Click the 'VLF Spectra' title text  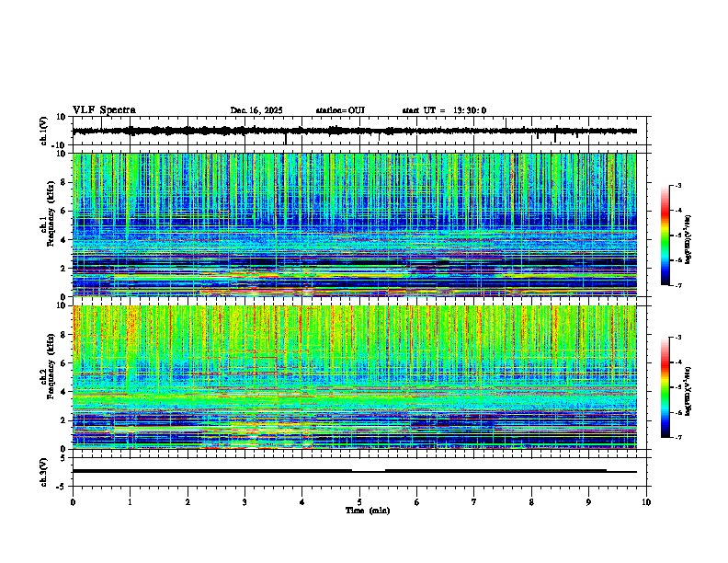[x=104, y=110]
